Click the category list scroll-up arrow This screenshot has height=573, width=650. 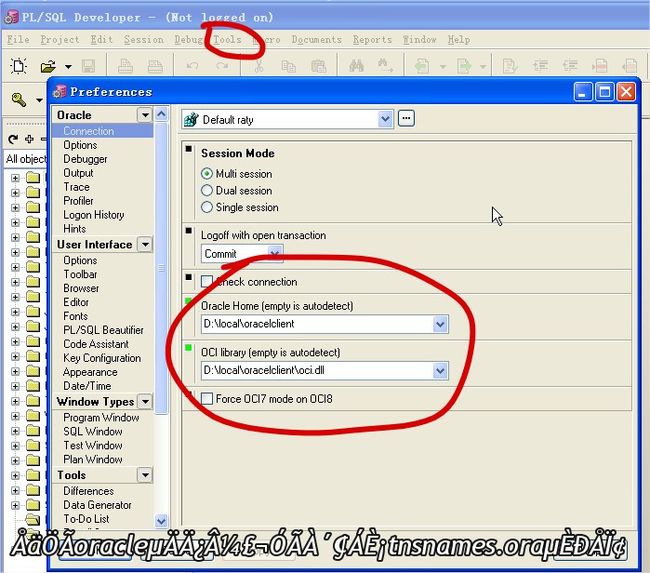(161, 114)
